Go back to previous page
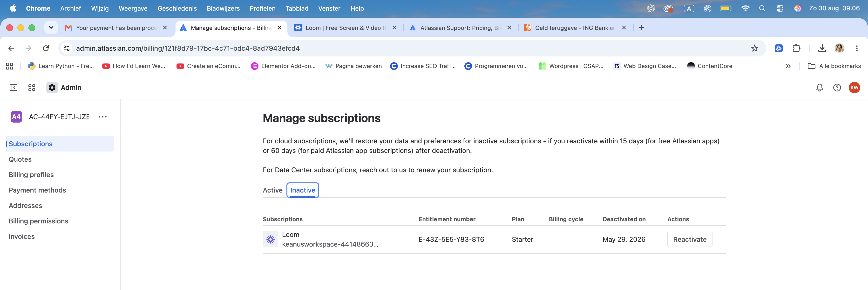 point(11,48)
